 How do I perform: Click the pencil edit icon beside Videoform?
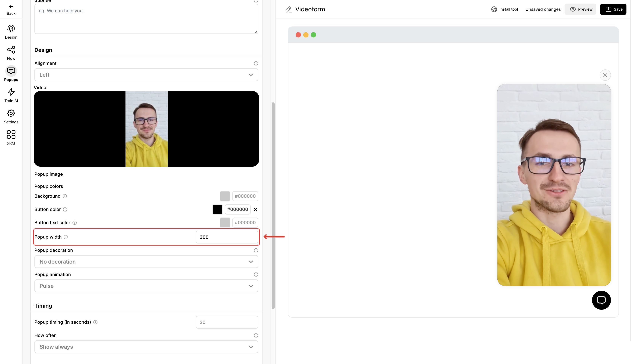point(288,9)
